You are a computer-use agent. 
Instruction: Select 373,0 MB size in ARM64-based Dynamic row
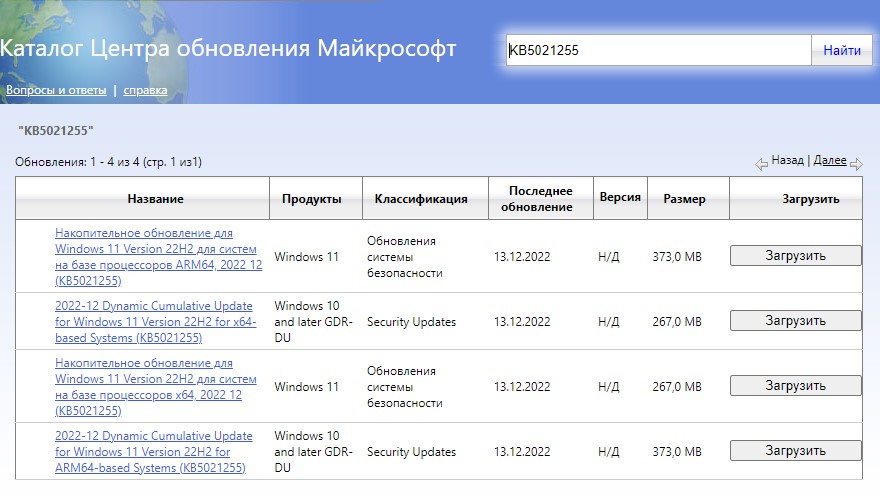(677, 452)
